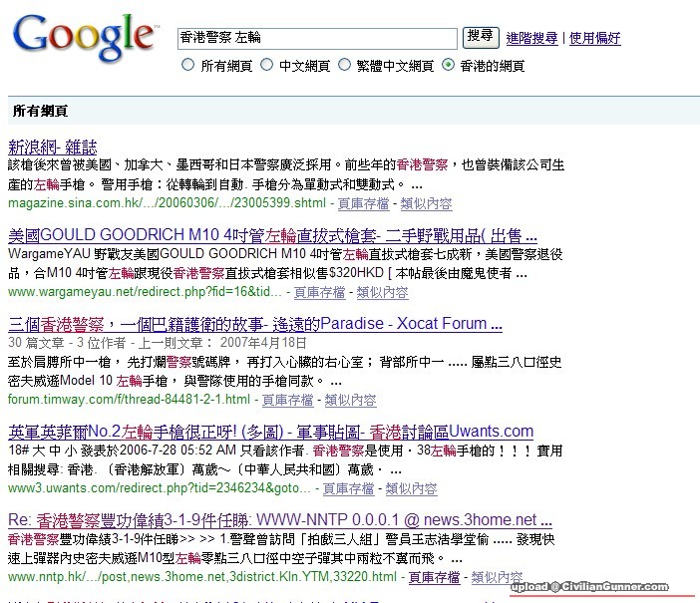The image size is (700, 603).
Task: Open 頁庫存檔 cached page for www.nntp.hk result
Action: tap(434, 577)
